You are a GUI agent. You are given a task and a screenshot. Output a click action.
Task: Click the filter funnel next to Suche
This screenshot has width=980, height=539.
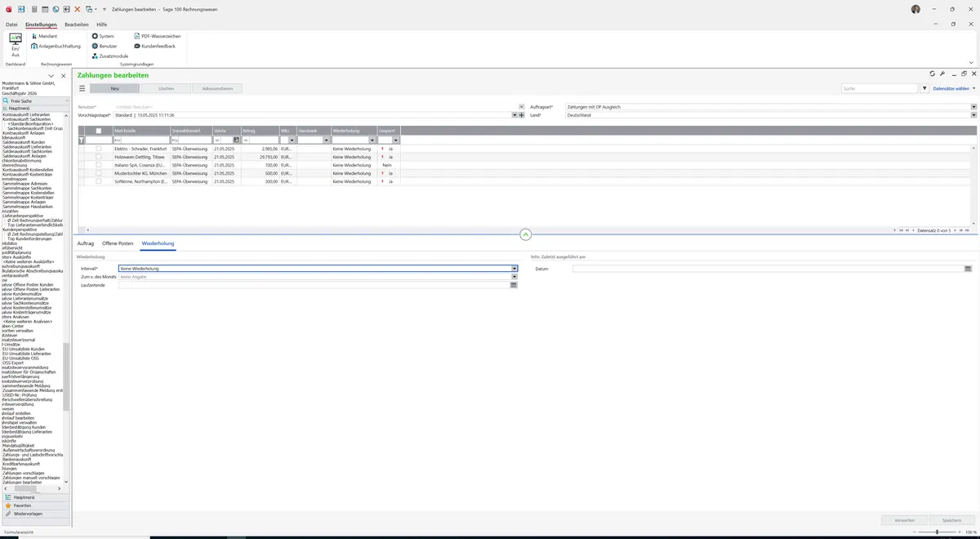pyautogui.click(x=924, y=88)
